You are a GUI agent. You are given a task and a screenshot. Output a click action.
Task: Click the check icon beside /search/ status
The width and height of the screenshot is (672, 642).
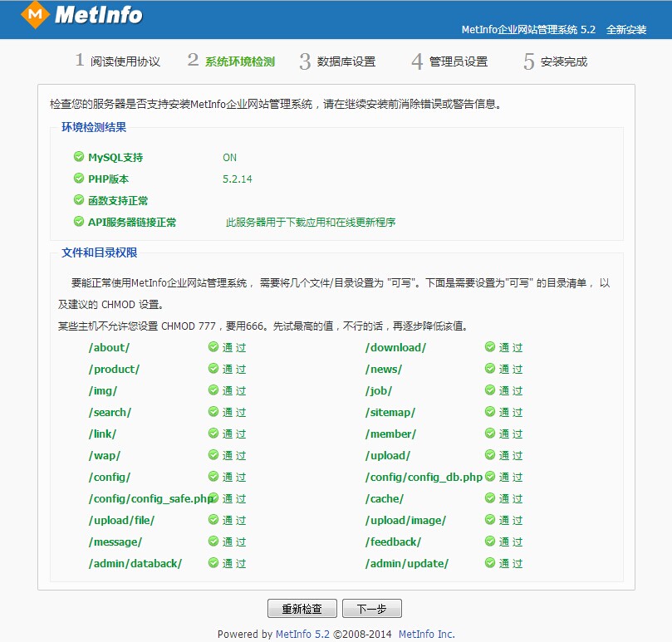[x=213, y=412]
